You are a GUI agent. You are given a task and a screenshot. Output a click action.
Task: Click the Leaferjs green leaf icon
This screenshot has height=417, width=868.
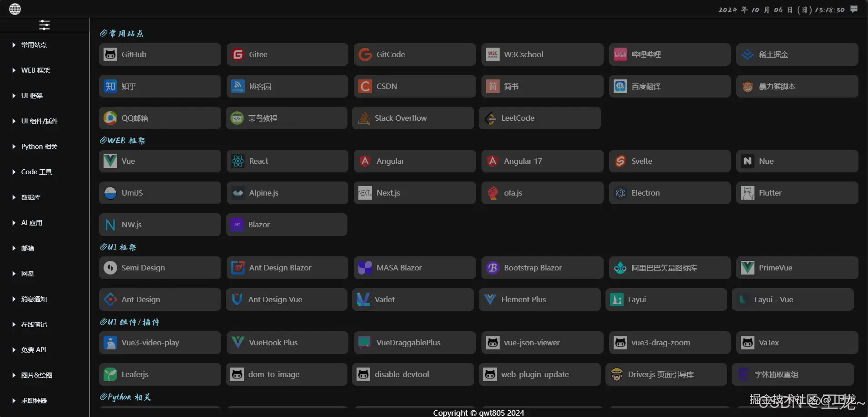pyautogui.click(x=110, y=374)
